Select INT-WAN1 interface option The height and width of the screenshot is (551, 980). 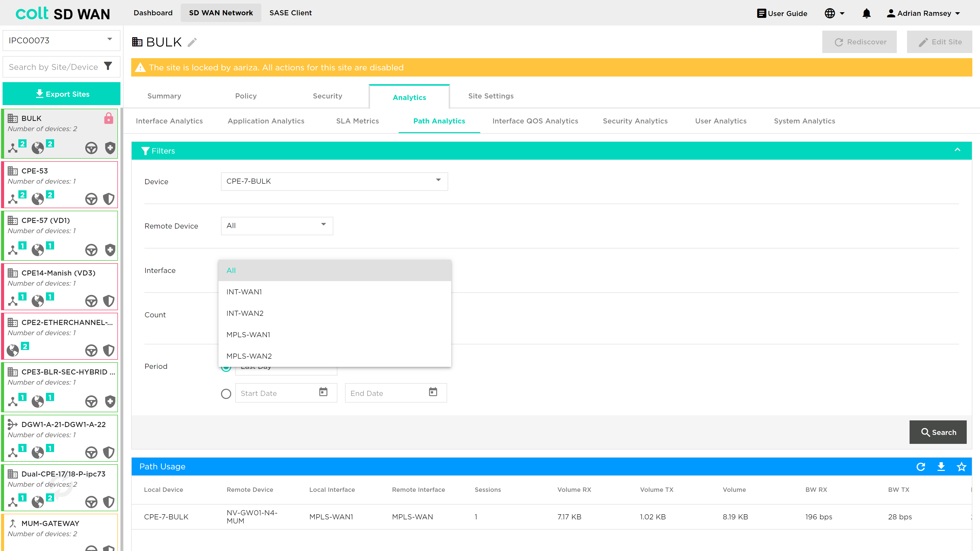(334, 292)
